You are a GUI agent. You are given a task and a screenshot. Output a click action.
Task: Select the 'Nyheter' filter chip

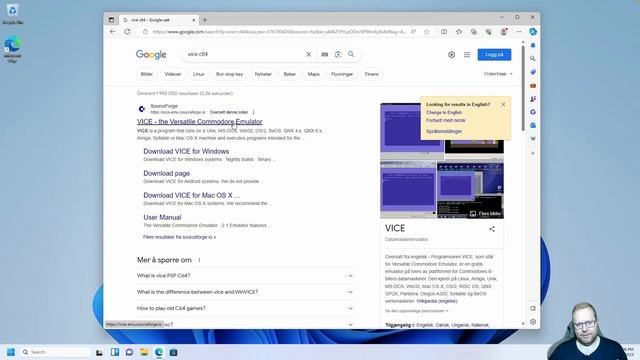coord(263,74)
